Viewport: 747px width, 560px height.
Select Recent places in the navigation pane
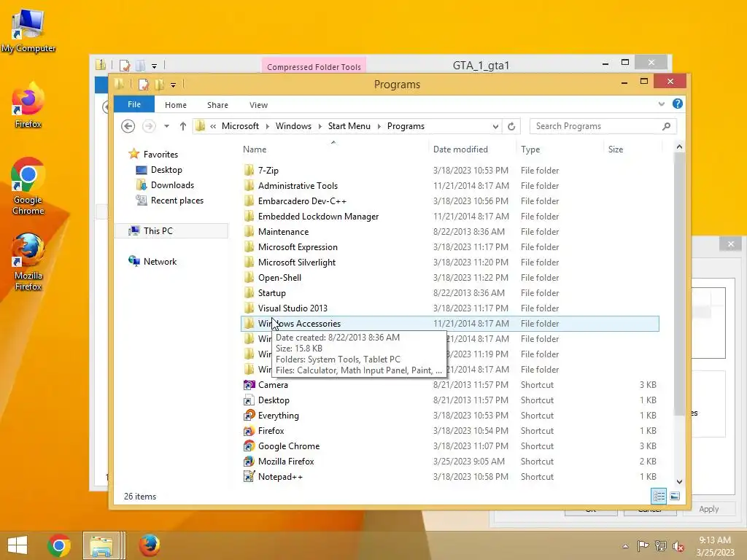pos(177,201)
